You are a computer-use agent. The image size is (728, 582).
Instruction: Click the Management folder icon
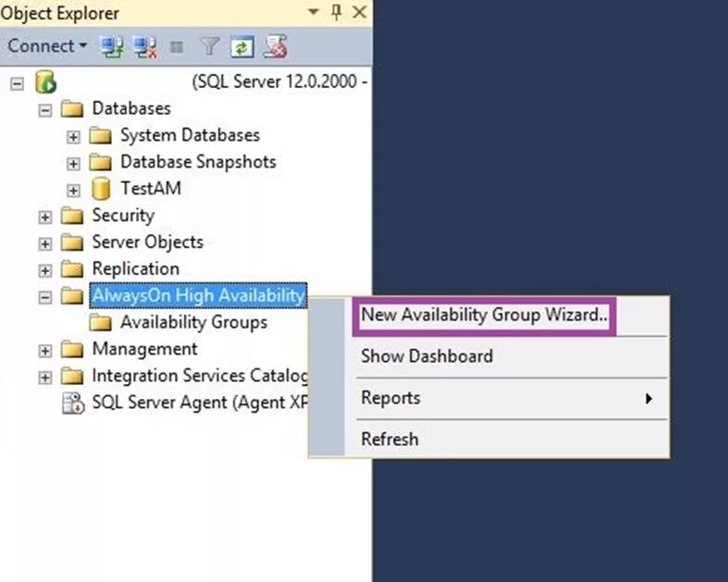72,350
